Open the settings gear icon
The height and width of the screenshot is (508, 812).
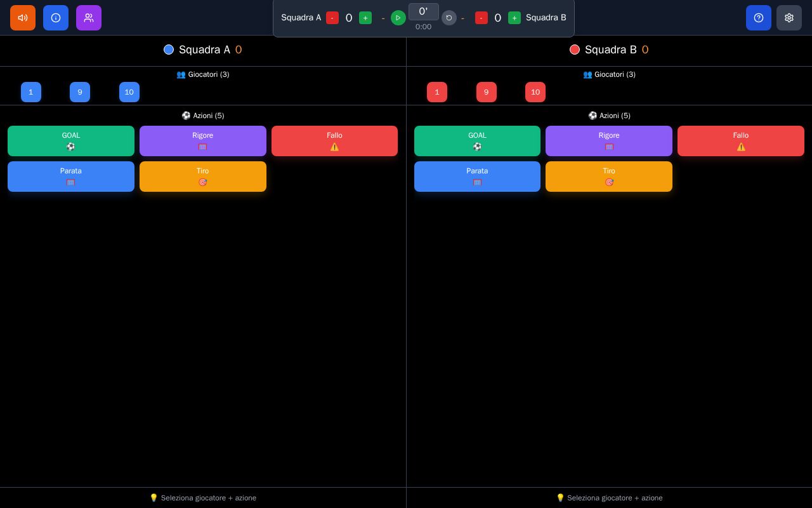click(789, 18)
